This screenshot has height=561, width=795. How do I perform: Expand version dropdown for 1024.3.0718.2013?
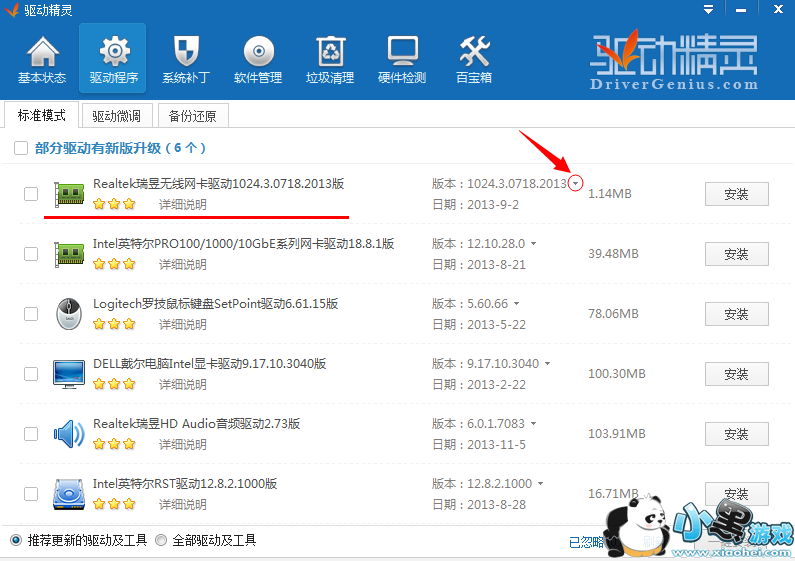pyautogui.click(x=575, y=184)
